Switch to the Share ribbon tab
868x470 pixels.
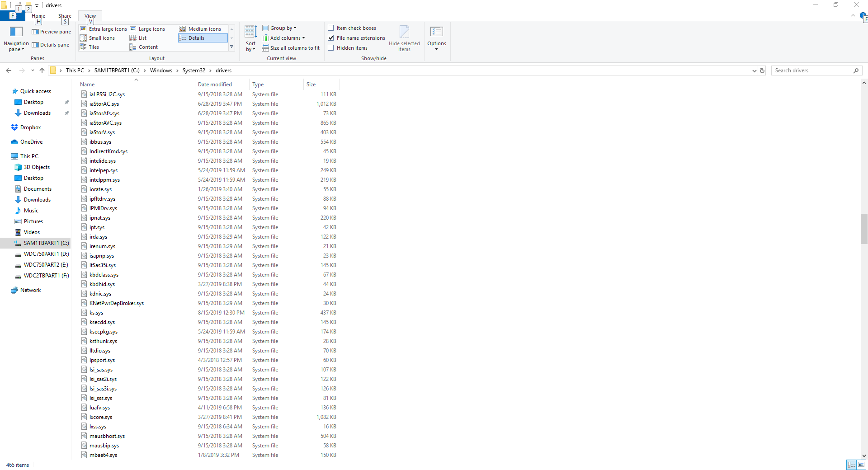pyautogui.click(x=65, y=16)
